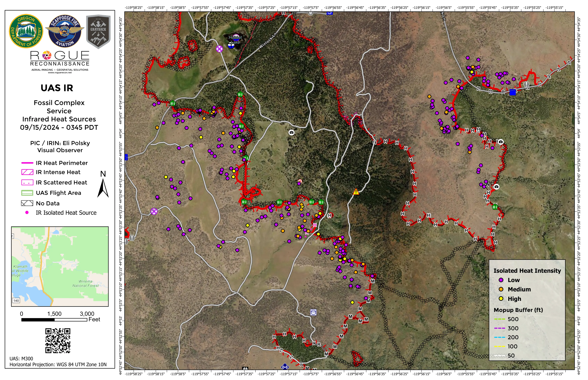Viewport: 588px width, 380px height.
Task: Click the blue-and-white water source icon at Hubbel Lake
Action: (231, 46)
